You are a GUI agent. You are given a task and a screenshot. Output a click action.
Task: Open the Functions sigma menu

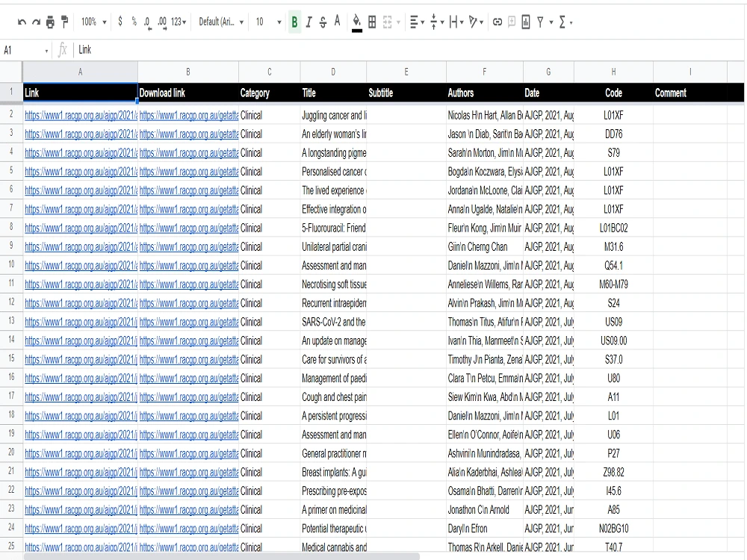tap(565, 22)
